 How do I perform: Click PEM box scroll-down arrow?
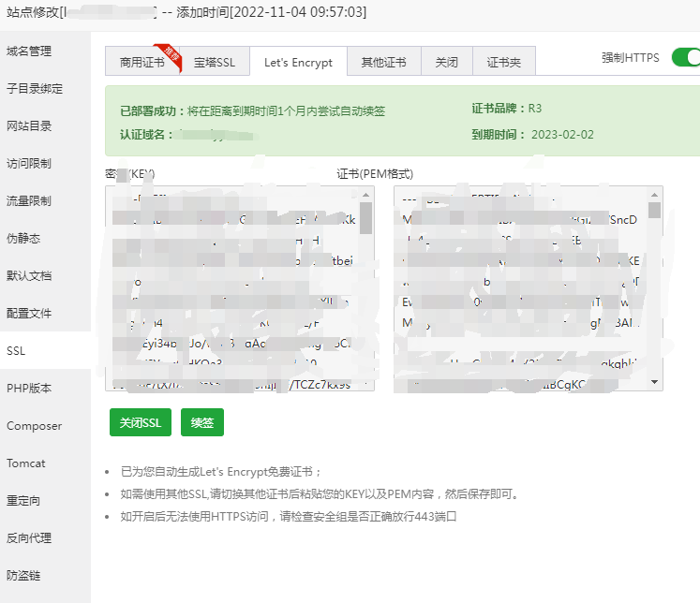coord(654,382)
